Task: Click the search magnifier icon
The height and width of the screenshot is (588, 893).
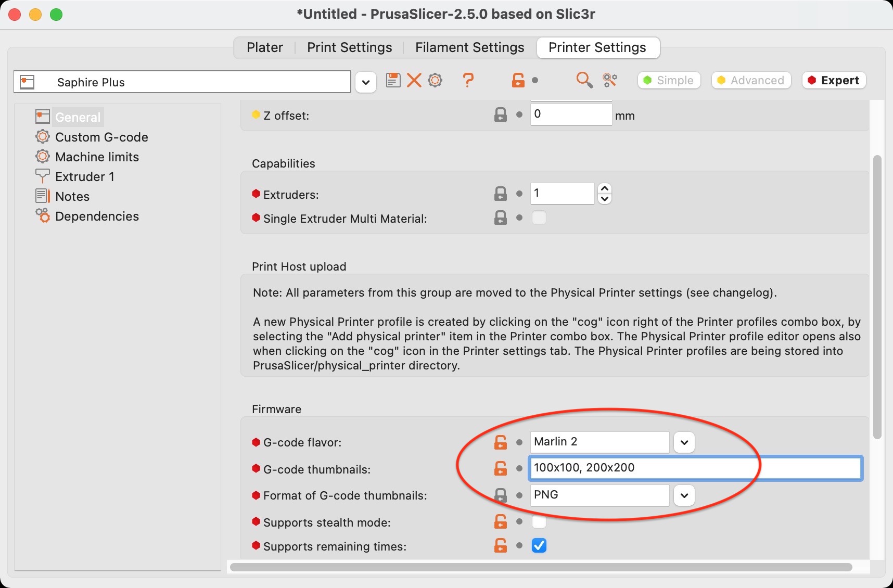Action: [x=584, y=80]
